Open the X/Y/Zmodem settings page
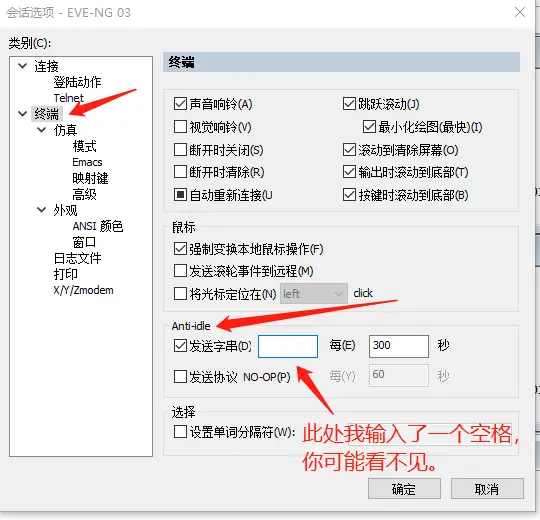This screenshot has width=540, height=520. tap(83, 290)
